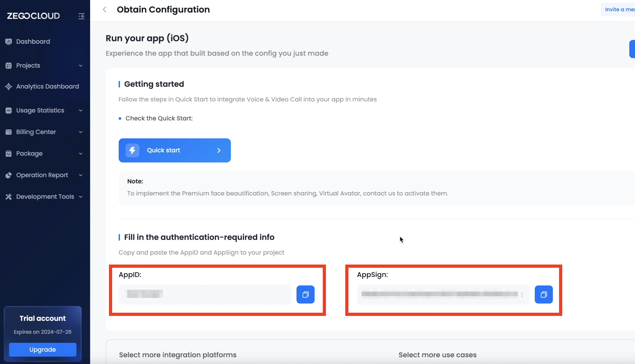The height and width of the screenshot is (364, 635).
Task: Collapse the sidebar with the menu icon
Action: 81,16
